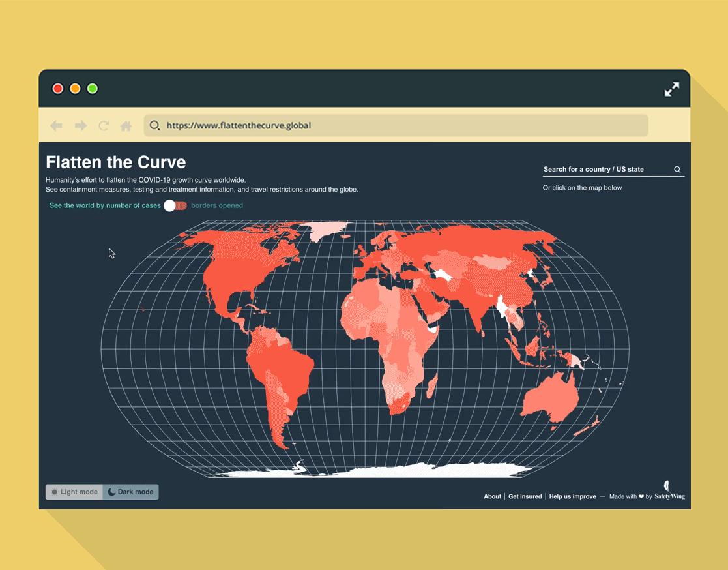Click the URL flattenthecurve.global address field
This screenshot has height=570, width=728.
coord(396,125)
